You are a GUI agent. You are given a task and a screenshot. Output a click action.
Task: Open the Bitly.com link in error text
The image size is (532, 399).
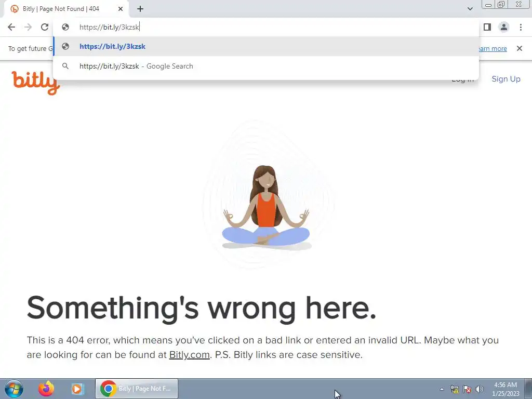(189, 354)
